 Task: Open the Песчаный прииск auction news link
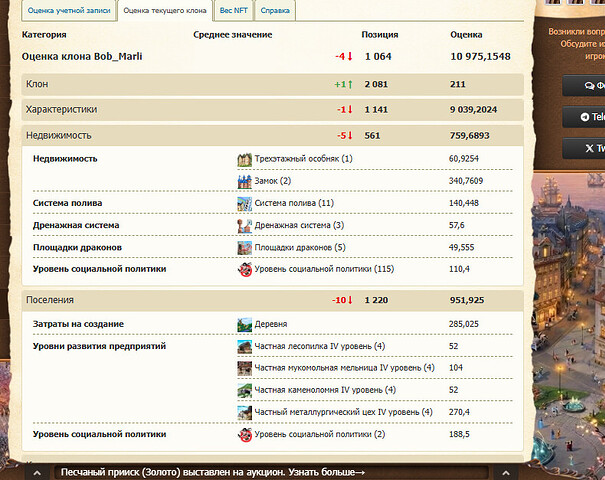tap(213, 472)
